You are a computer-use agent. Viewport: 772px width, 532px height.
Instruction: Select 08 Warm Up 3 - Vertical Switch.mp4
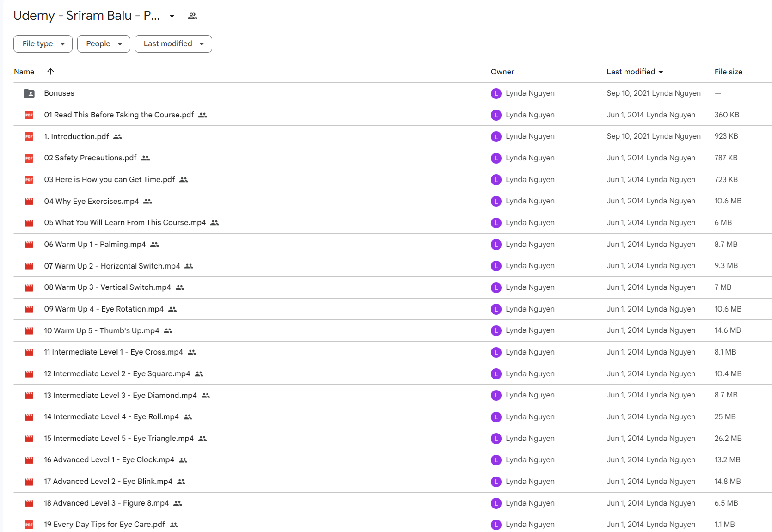(x=107, y=287)
